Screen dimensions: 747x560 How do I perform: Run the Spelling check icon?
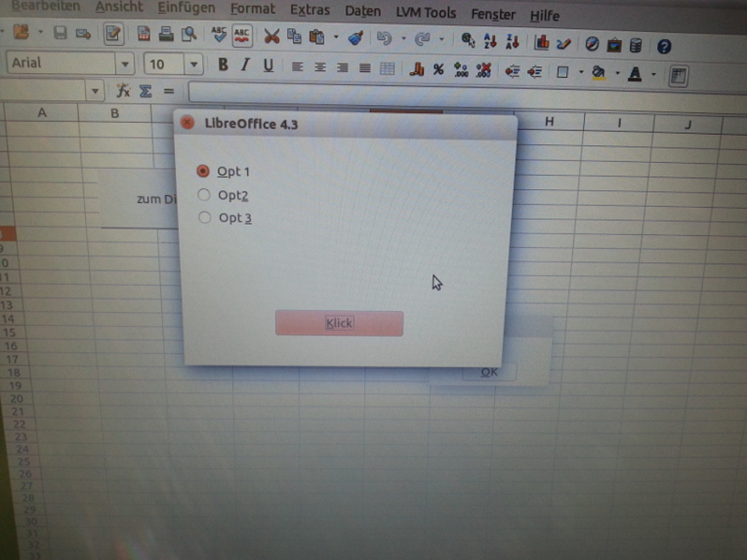coord(219,34)
